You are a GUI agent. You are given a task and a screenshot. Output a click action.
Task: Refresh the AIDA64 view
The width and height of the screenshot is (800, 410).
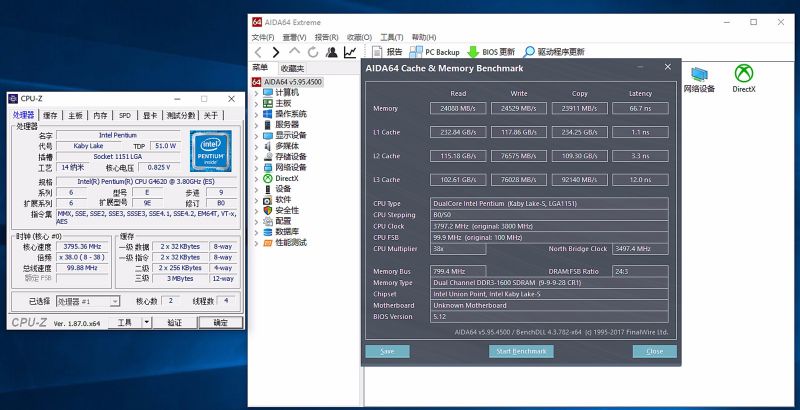[x=313, y=52]
